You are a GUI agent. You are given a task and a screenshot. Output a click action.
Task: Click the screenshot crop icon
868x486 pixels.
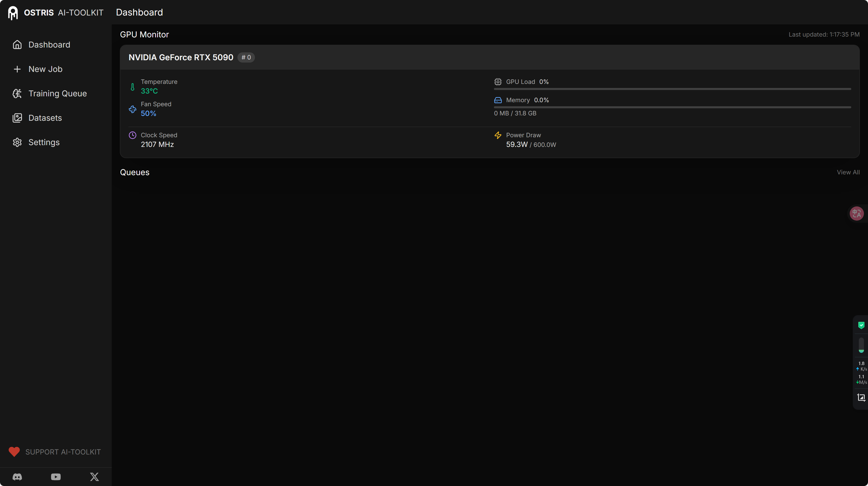(861, 397)
